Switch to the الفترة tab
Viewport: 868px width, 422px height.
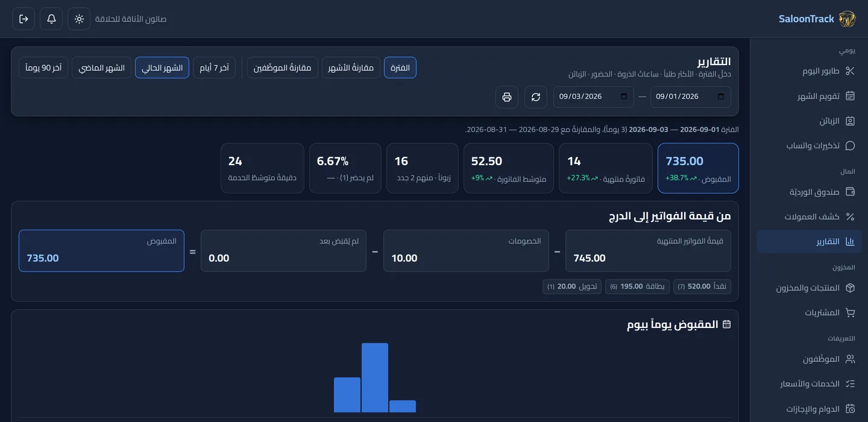point(400,68)
